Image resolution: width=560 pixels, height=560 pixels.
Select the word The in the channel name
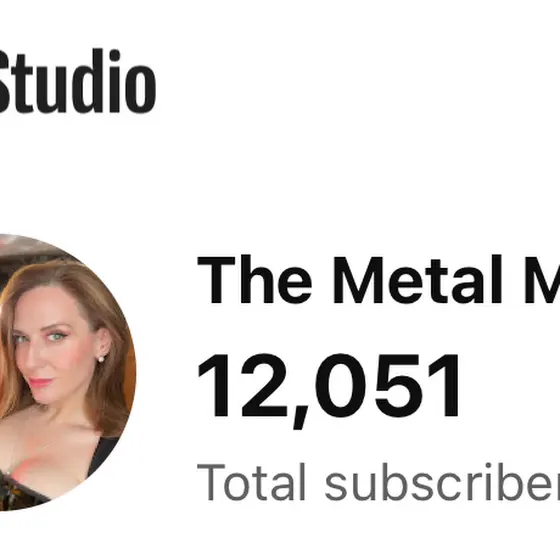click(x=255, y=280)
